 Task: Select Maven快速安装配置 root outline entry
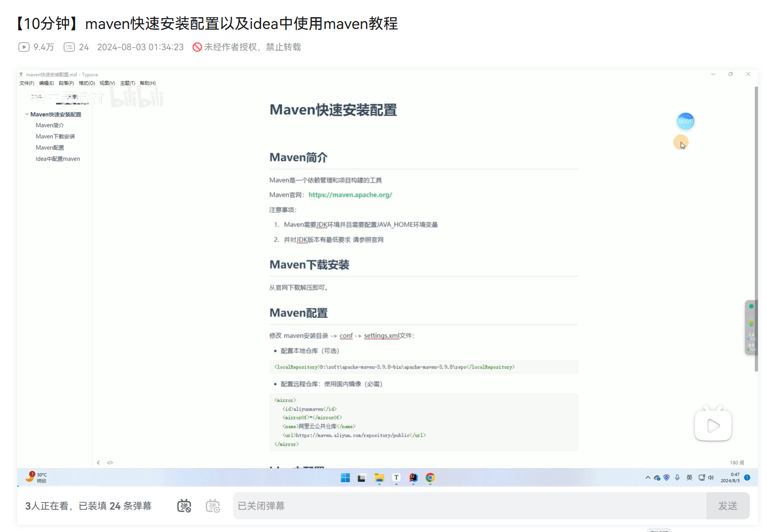click(56, 114)
